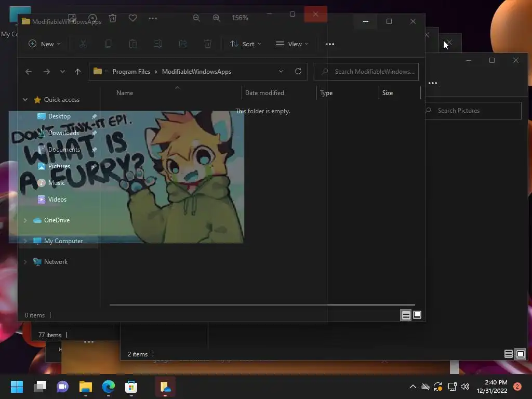Select Network in navigation pane
The height and width of the screenshot is (399, 532).
coord(56,262)
